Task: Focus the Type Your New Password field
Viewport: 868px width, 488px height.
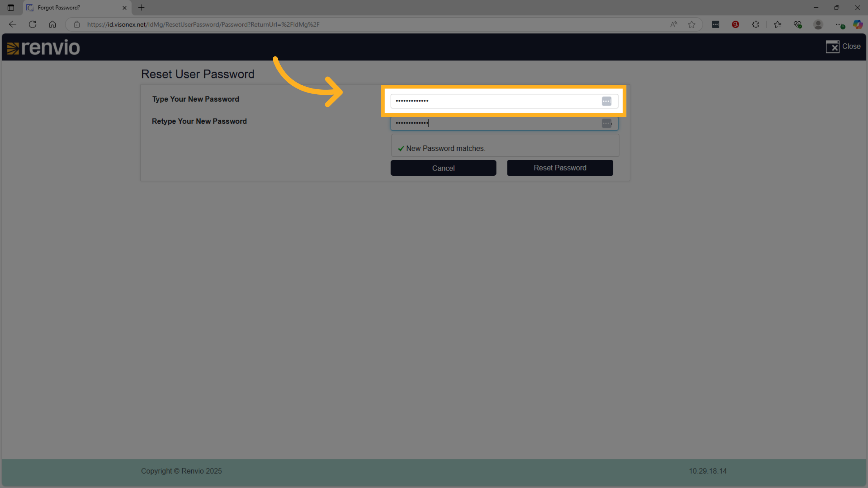Action: 504,101
